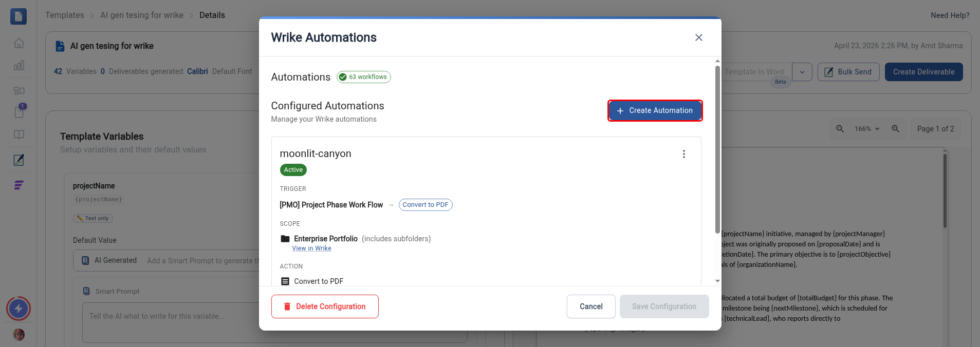The image size is (980, 347).
Task: Click the Page 1 of 2 indicator
Action: [x=935, y=129]
